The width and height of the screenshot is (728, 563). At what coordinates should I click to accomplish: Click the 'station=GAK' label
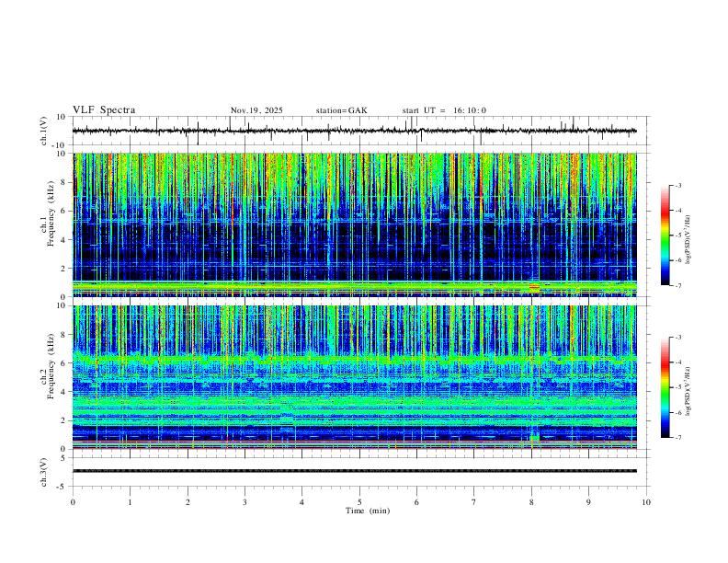[341, 110]
